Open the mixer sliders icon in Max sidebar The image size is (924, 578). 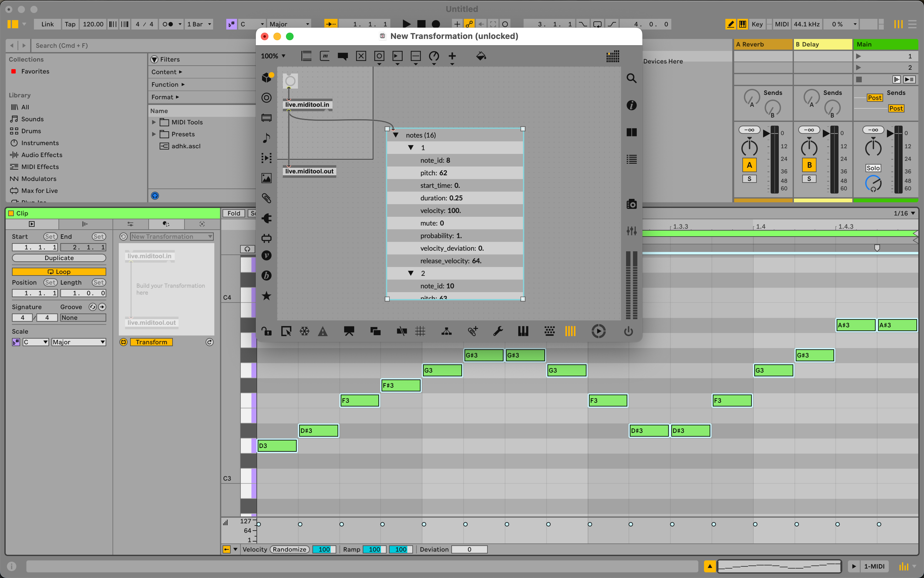631,231
